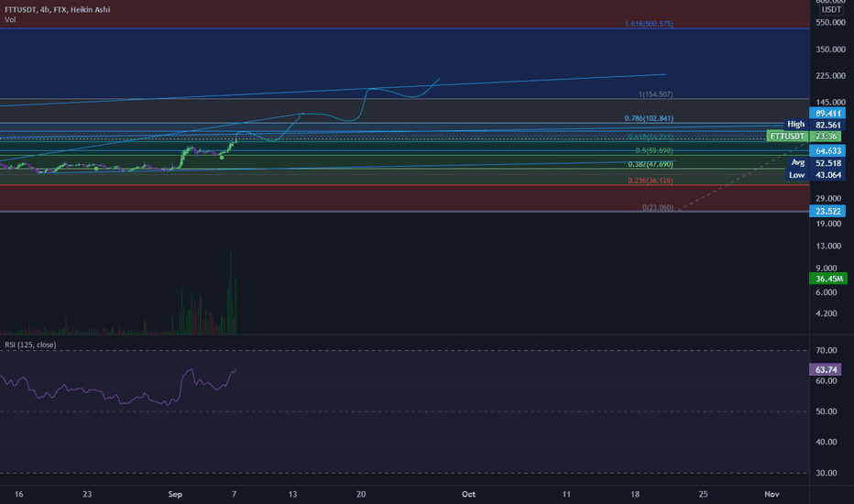
Task: Click the 550.000 price axis value
Action: (830, 23)
